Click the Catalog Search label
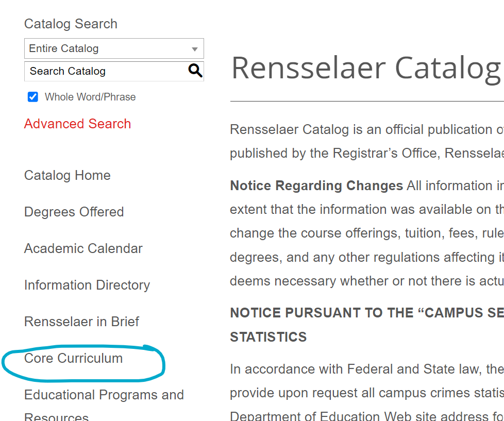Viewport: 504px width, 421px height. 71,24
